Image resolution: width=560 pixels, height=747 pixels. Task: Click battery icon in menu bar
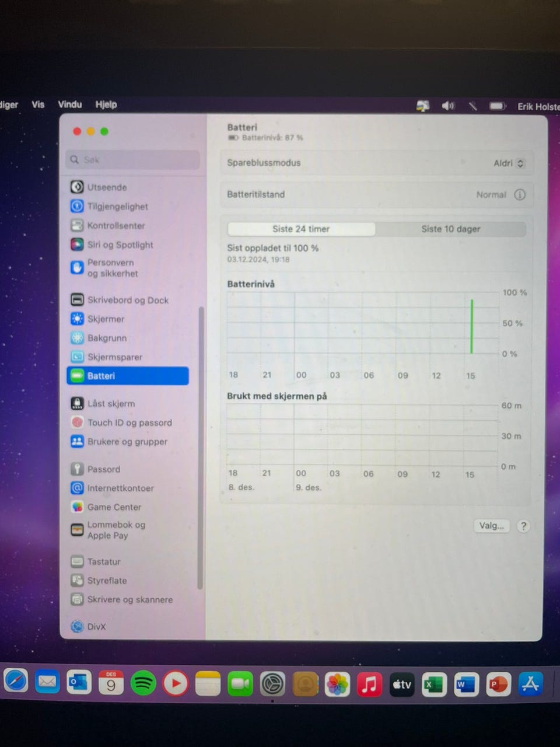pos(497,106)
